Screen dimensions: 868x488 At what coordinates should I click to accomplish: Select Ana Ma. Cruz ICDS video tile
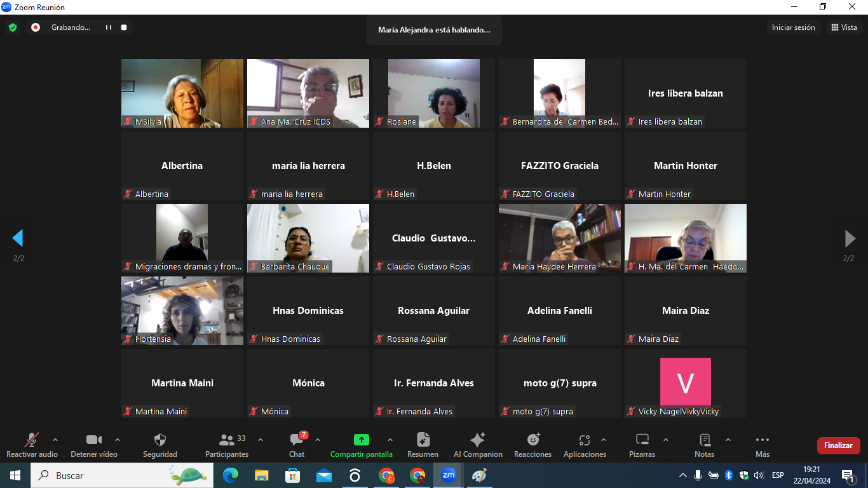[308, 93]
